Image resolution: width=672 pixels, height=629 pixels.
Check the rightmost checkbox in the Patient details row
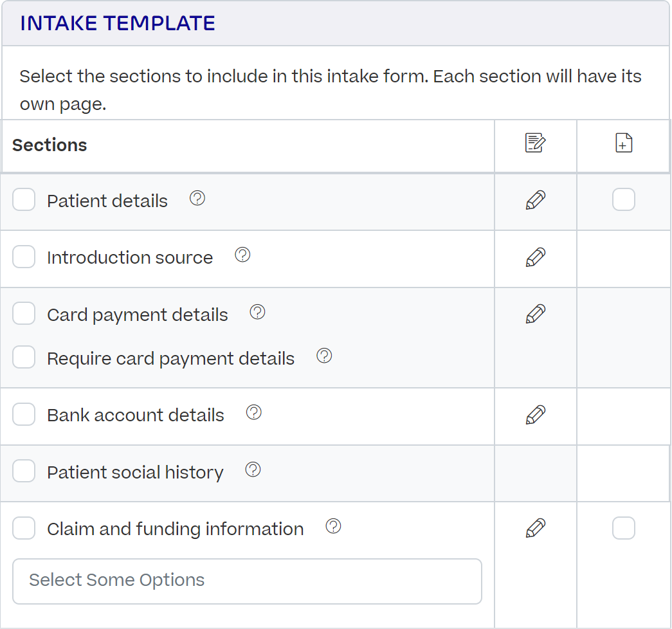coord(622,199)
